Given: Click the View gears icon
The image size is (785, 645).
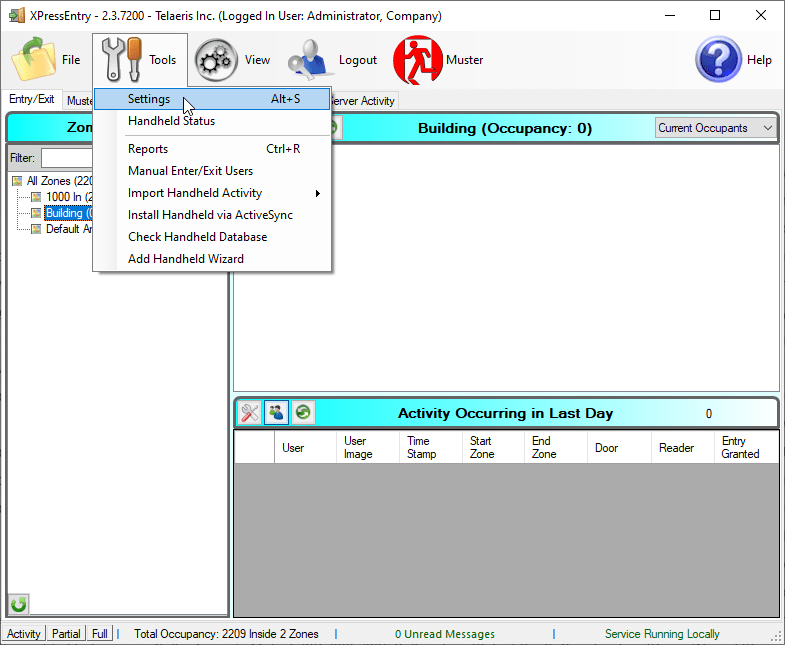Looking at the screenshot, I should click(x=216, y=60).
